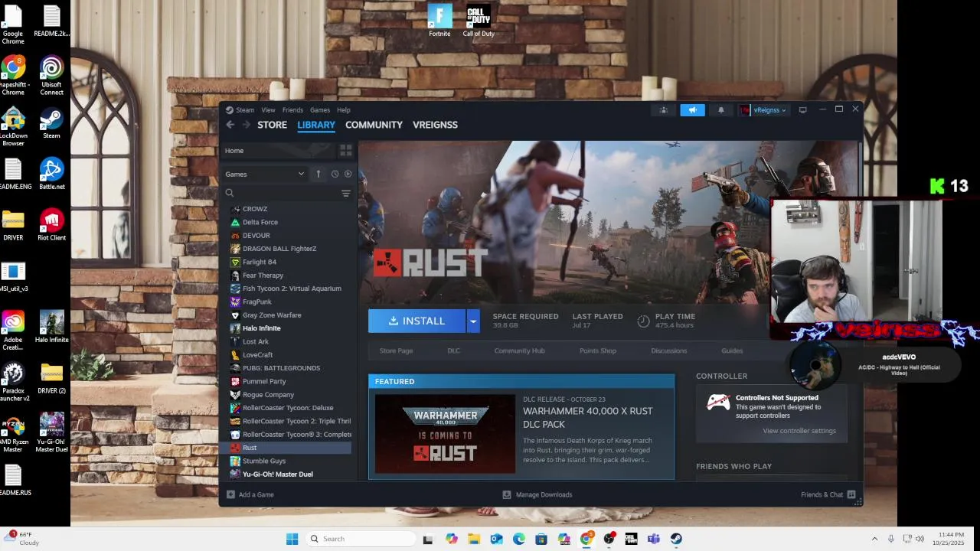Open the friends activity icon in Steam's header
Screen dimensions: 980x551
tap(664, 110)
